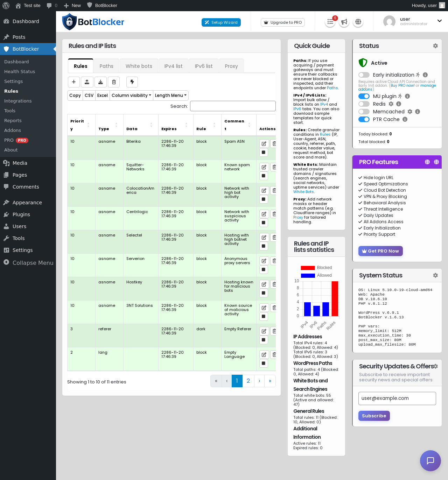Switch to the Proxy tab
The height and width of the screenshot is (480, 448).
click(231, 66)
